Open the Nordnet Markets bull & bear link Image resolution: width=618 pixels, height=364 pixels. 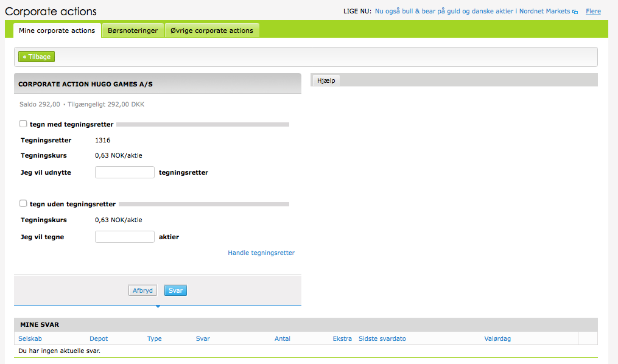(x=472, y=11)
